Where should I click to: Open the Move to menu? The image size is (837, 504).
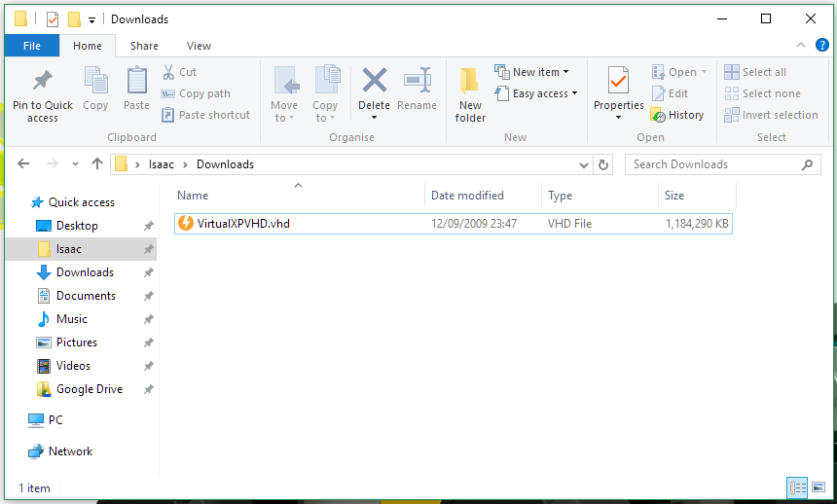pos(284,94)
